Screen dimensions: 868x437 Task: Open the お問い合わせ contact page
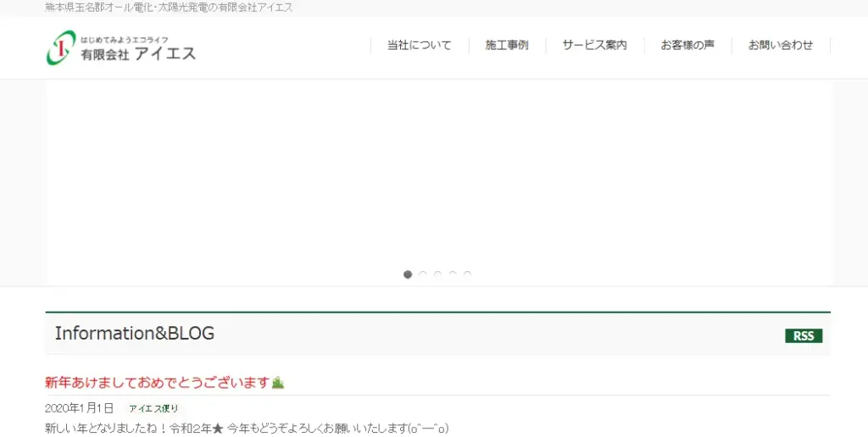coord(780,46)
